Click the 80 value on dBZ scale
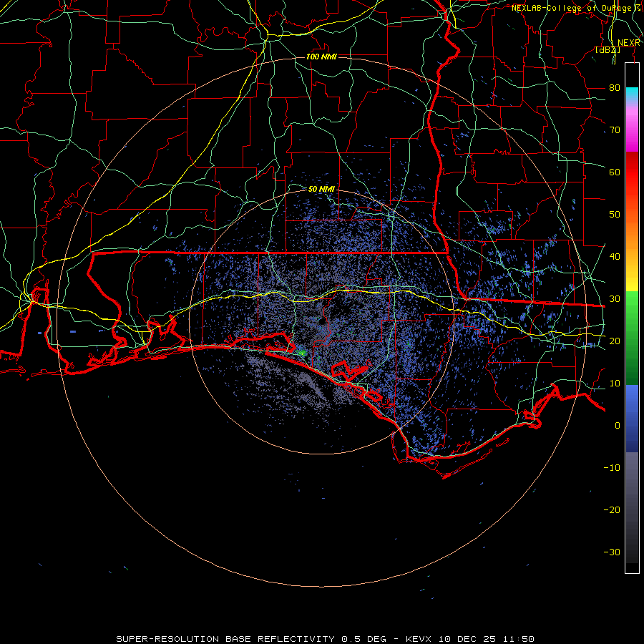644x644 pixels. point(615,88)
